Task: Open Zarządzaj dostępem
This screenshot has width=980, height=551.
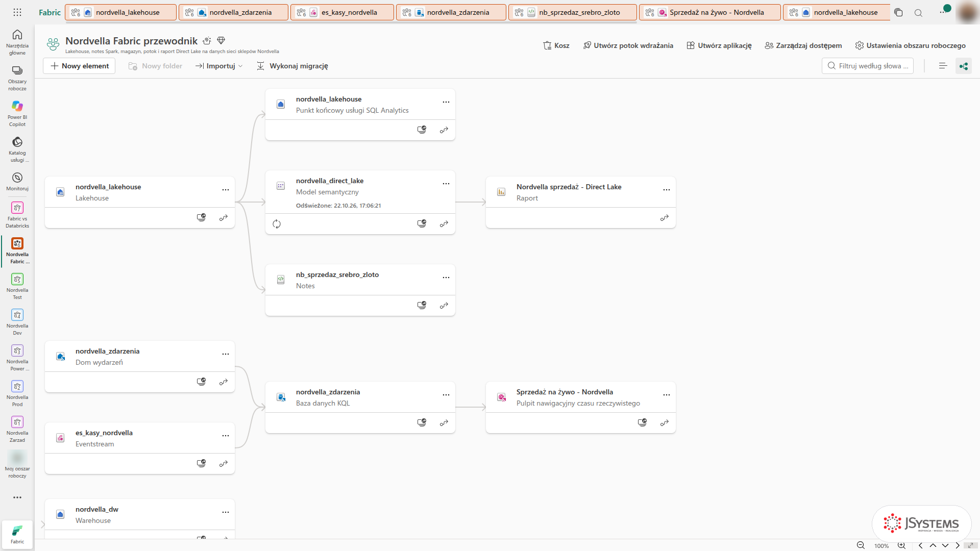Action: [803, 45]
